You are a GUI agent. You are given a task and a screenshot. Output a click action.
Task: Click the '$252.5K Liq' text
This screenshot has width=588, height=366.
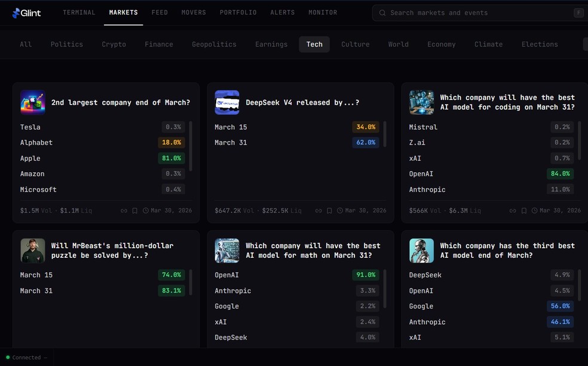point(281,211)
